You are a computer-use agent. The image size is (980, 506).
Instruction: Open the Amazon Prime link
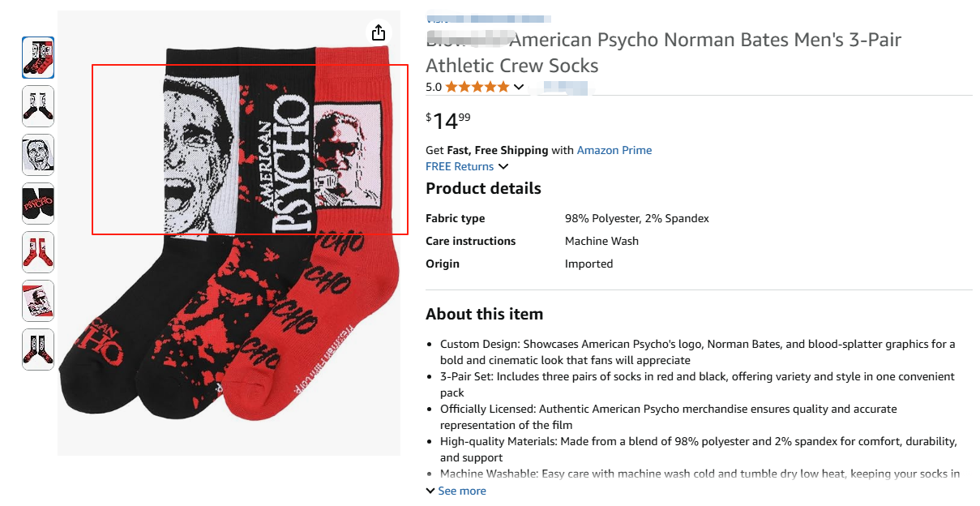614,150
